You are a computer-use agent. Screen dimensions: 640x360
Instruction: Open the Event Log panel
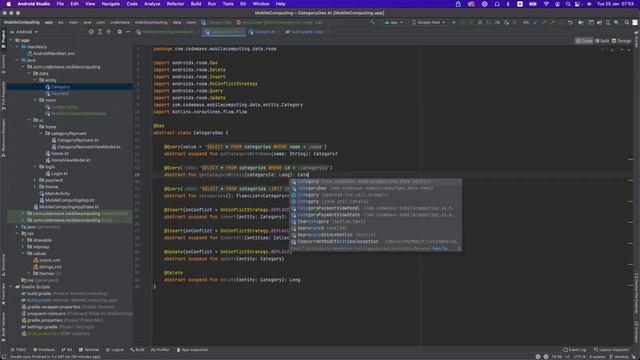point(574,350)
